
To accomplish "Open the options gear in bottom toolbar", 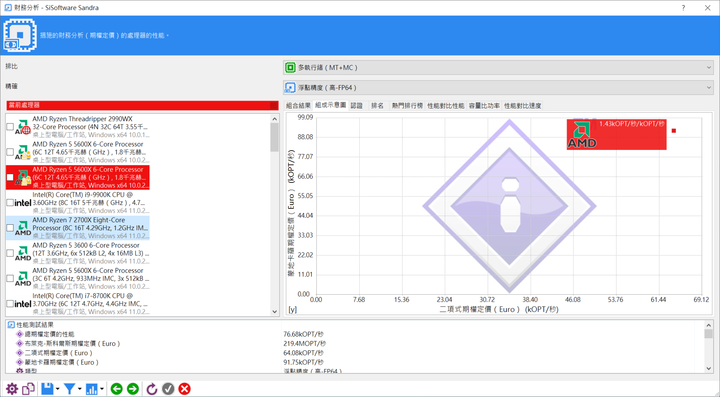I will point(11,389).
